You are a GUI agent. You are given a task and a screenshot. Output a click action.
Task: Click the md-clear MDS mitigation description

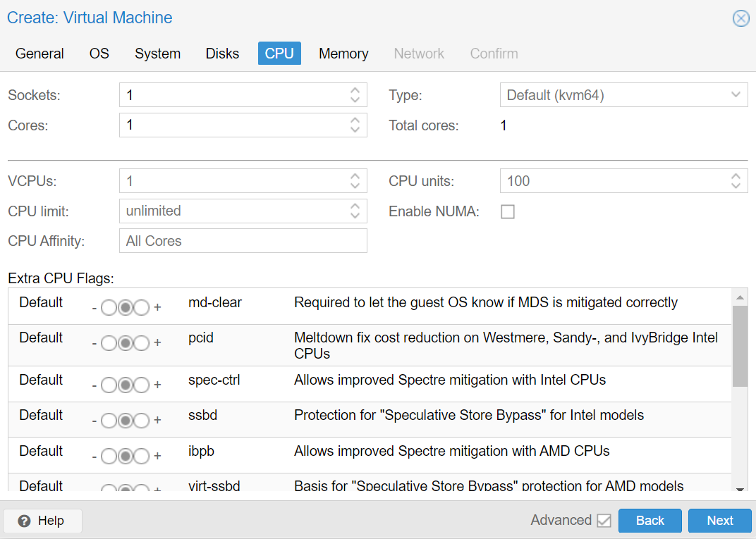click(486, 302)
